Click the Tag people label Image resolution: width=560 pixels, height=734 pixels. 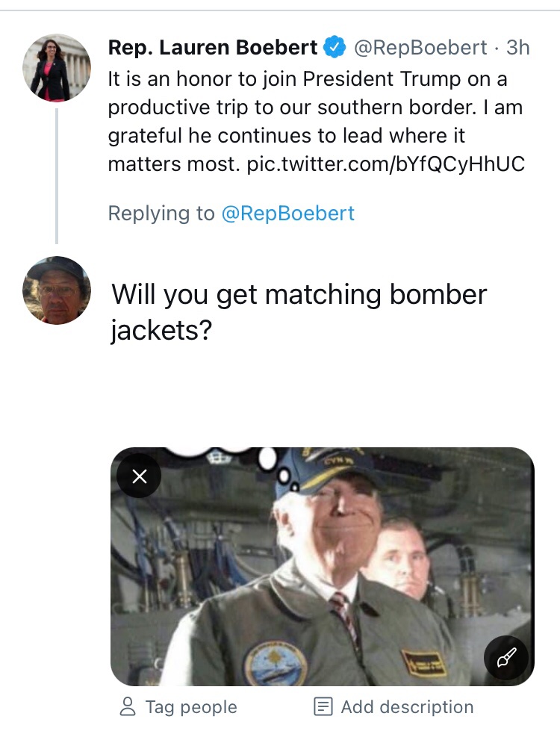tap(190, 706)
